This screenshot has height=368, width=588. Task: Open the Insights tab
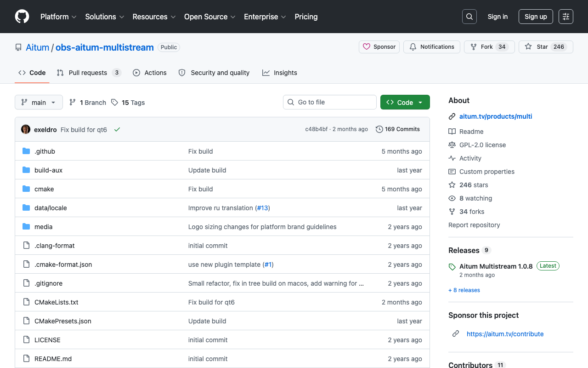point(280,73)
